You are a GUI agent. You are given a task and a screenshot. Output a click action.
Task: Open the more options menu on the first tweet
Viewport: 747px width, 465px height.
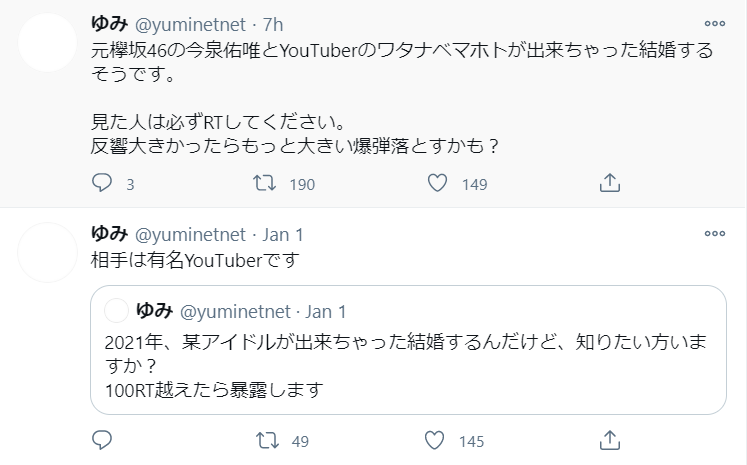(715, 23)
